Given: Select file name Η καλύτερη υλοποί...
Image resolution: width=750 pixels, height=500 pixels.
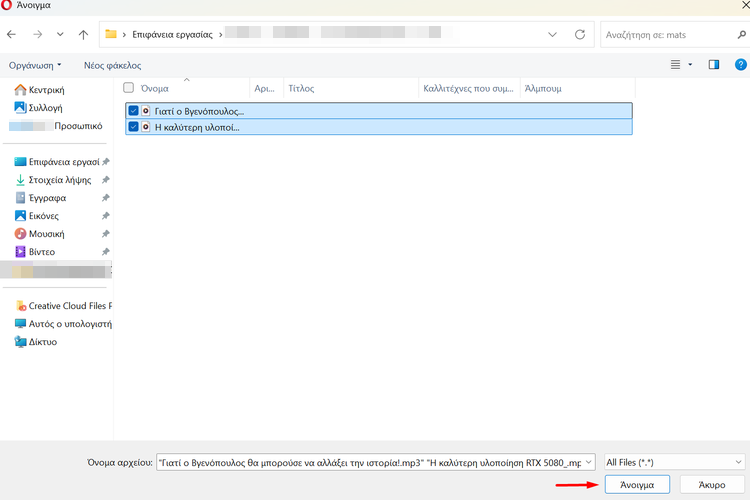Looking at the screenshot, I should (197, 127).
